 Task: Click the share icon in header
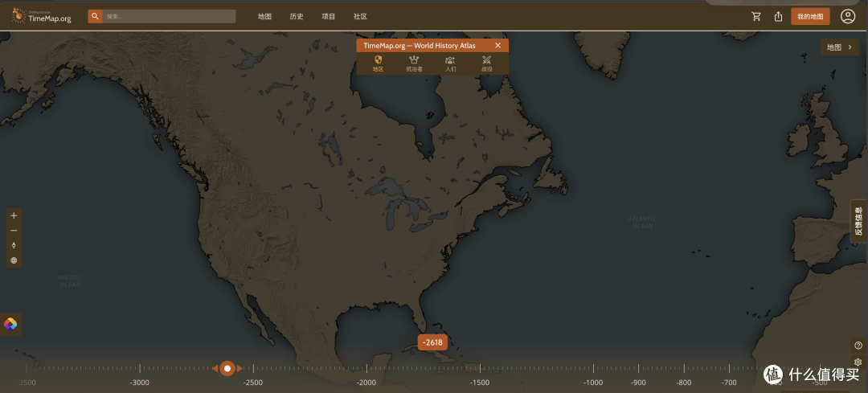click(778, 17)
